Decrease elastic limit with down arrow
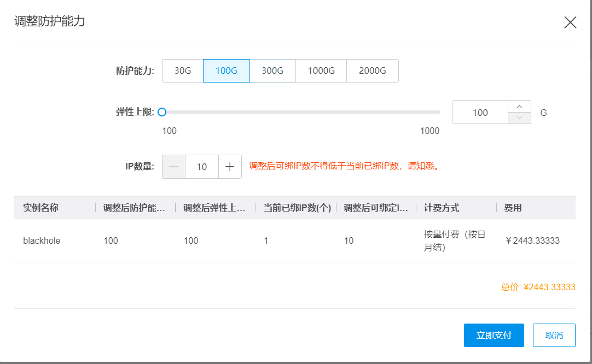 click(519, 118)
